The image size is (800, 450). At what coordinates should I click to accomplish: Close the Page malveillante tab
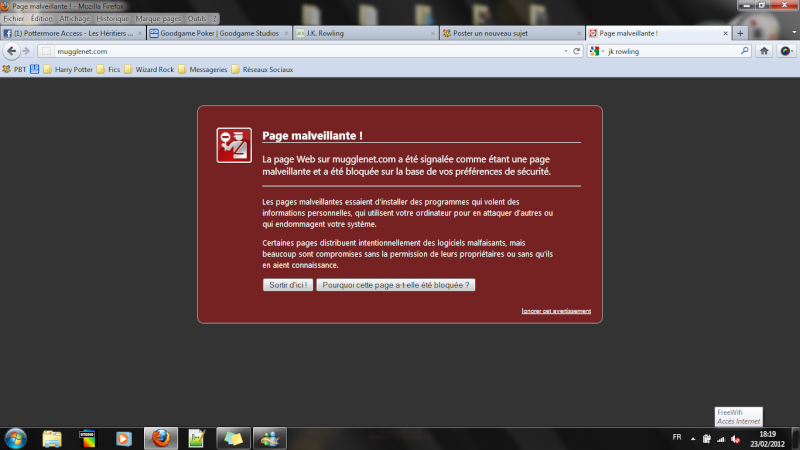725,33
